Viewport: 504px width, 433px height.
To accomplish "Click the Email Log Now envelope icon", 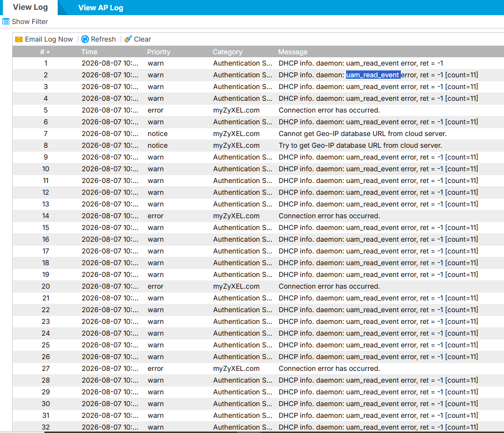I will [x=19, y=39].
